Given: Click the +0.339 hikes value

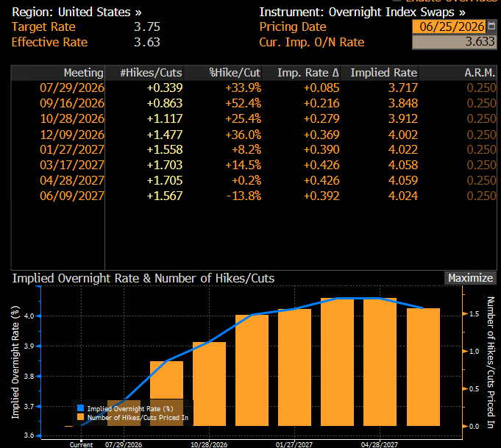Looking at the screenshot, I should (x=165, y=88).
